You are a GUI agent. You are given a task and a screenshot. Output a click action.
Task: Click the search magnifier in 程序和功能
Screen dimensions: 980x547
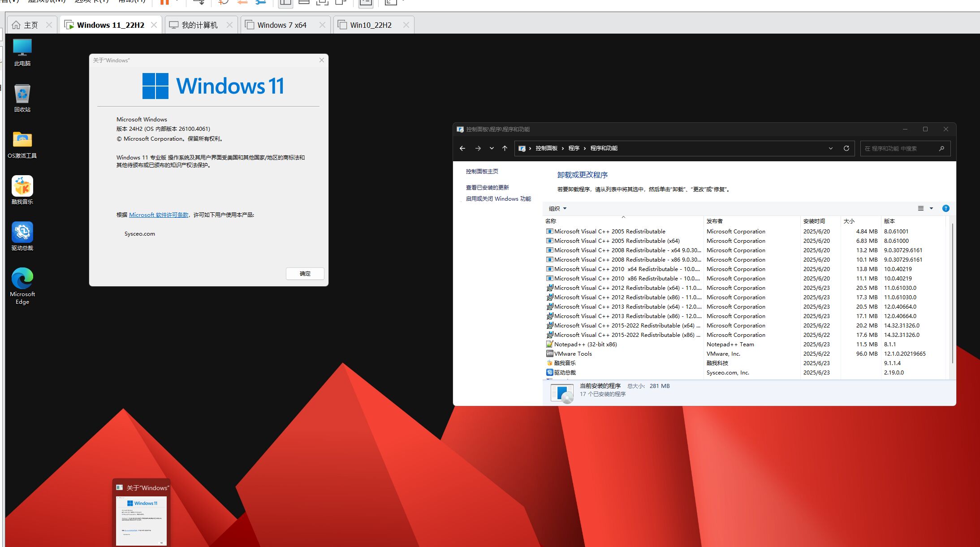[941, 148]
